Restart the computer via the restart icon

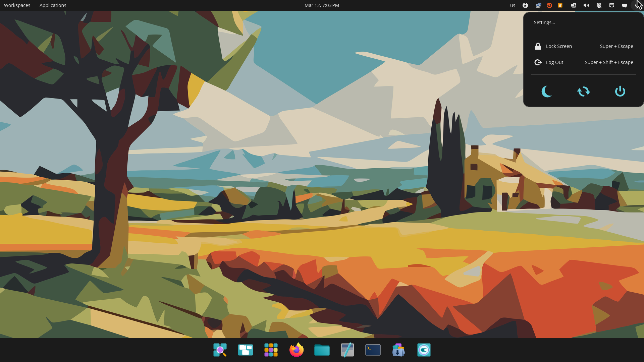coord(583,91)
